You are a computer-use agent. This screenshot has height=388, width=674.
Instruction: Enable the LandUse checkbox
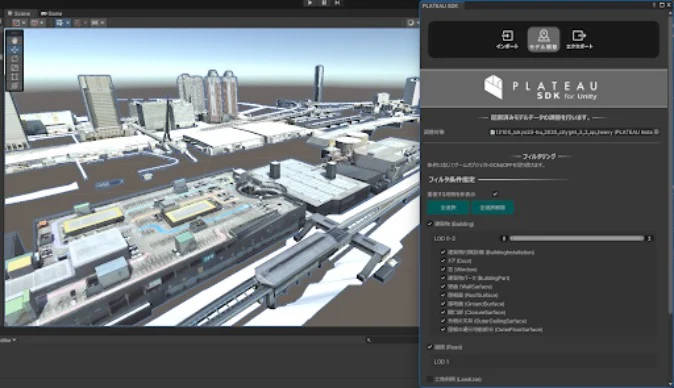429,379
